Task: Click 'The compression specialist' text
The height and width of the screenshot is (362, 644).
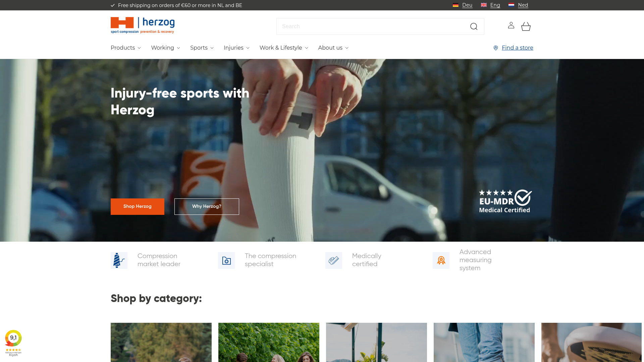Action: 270,260
